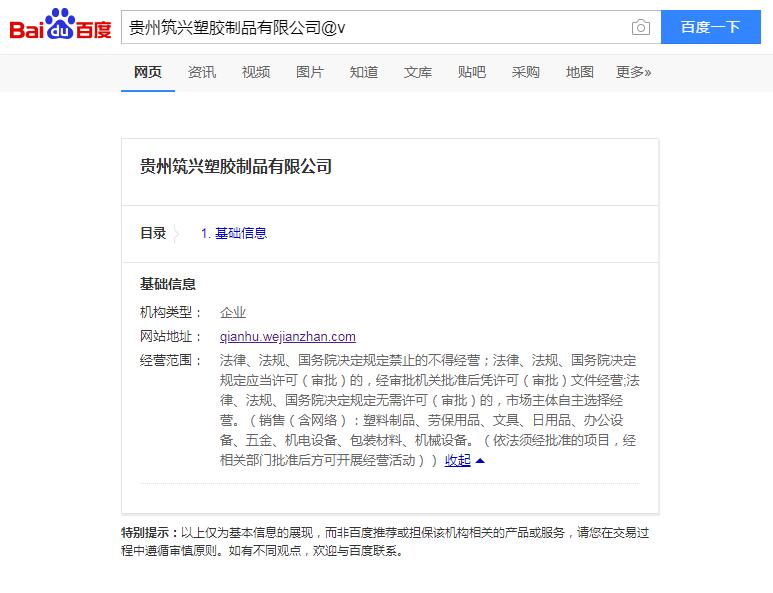
Task: Expand the 更多» menu
Action: coord(633,72)
